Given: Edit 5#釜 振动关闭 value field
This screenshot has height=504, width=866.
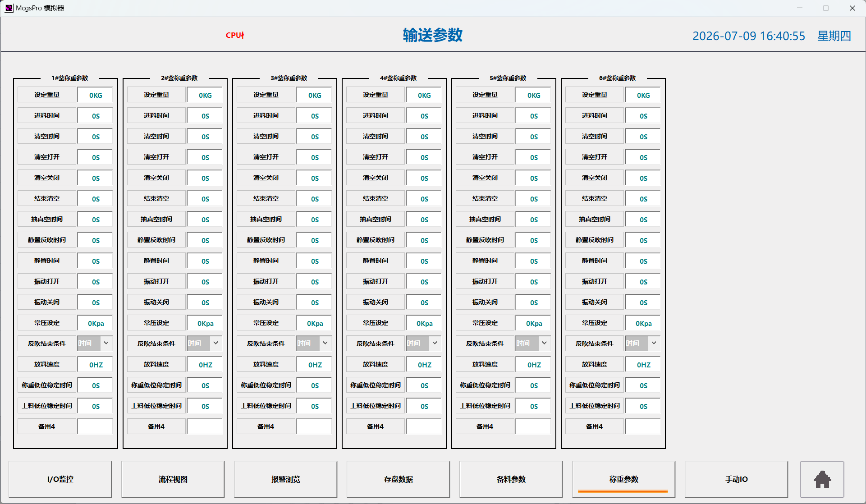Looking at the screenshot, I should coord(533,302).
